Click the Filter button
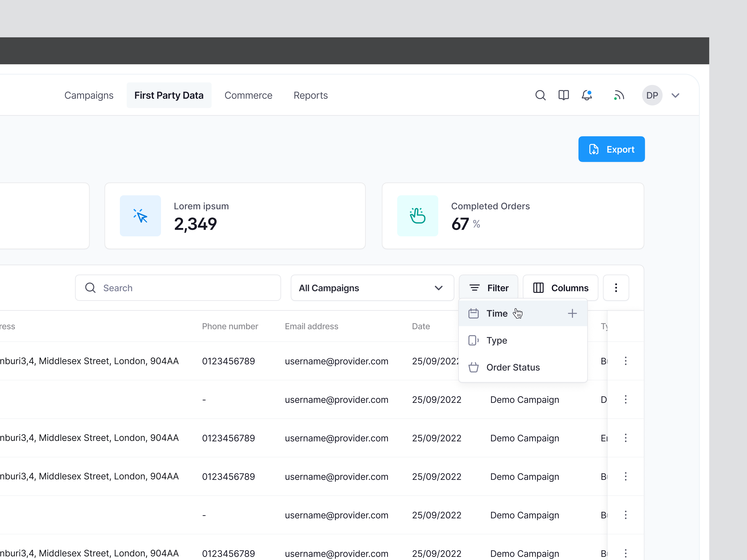This screenshot has width=747, height=560. tap(488, 288)
